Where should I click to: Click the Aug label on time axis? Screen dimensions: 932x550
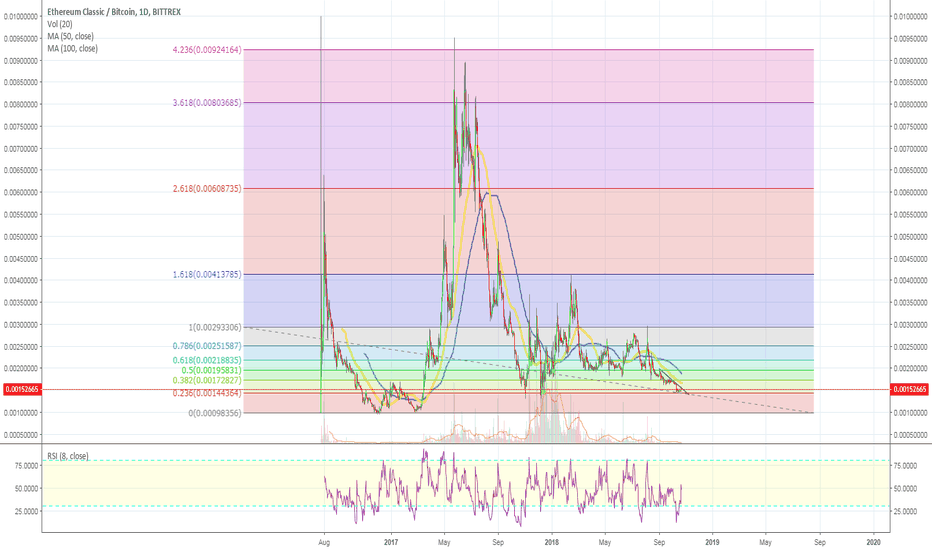click(x=324, y=542)
